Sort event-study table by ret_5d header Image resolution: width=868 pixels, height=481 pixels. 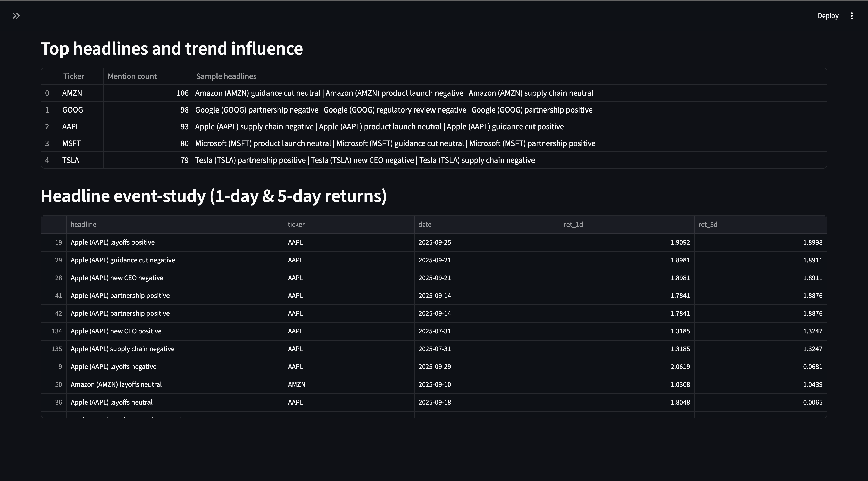pyautogui.click(x=708, y=225)
